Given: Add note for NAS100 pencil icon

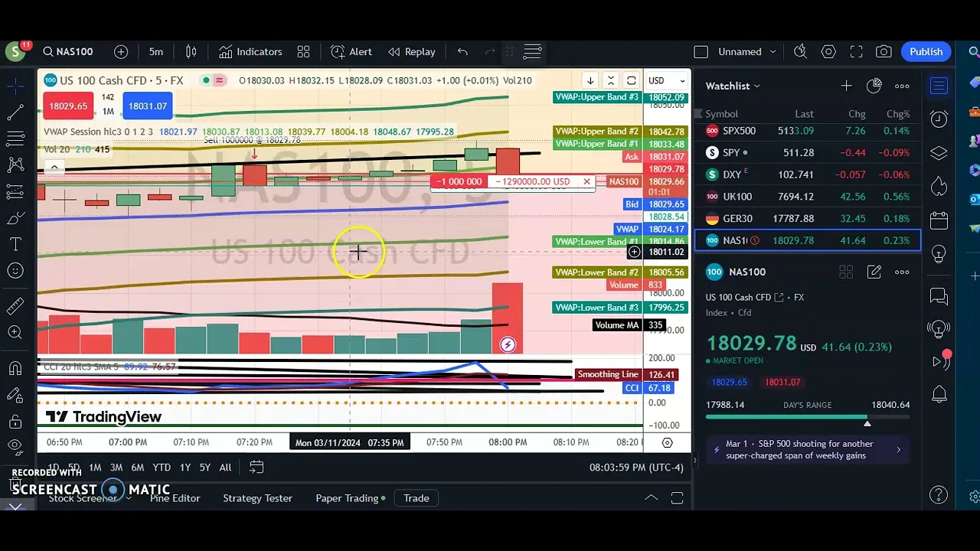Looking at the screenshot, I should (874, 272).
